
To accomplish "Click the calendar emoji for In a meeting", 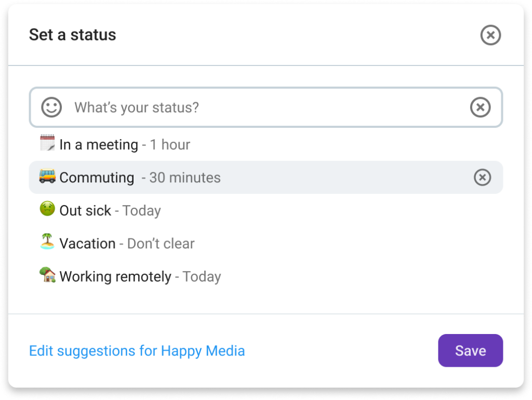I will 47,143.
